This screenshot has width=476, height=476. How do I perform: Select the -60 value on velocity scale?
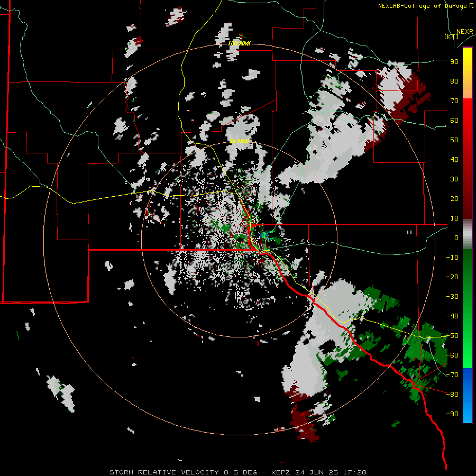[x=452, y=355]
